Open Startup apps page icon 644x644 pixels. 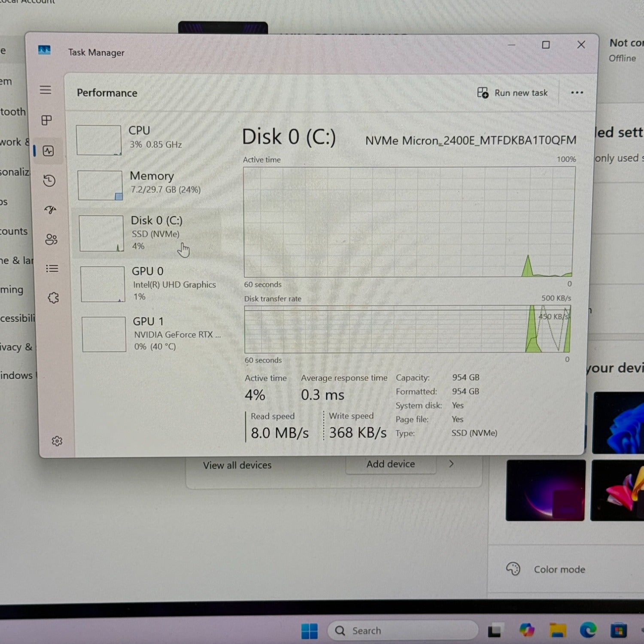50,210
